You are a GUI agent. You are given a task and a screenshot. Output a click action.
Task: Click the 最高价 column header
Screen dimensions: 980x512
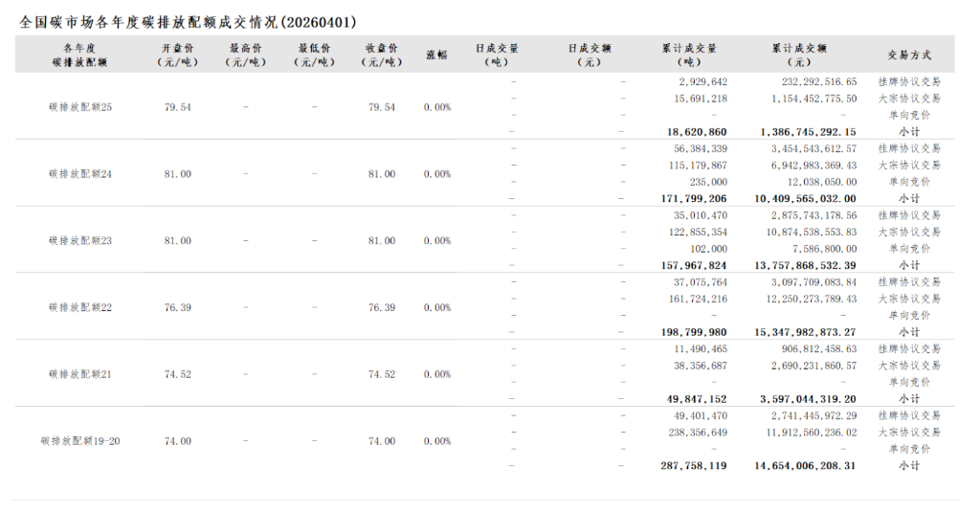pyautogui.click(x=246, y=55)
